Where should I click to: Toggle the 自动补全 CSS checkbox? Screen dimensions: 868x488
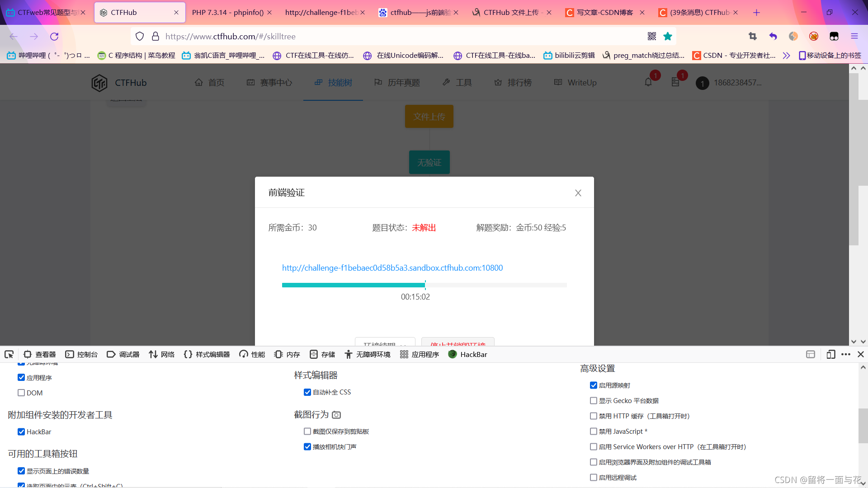coord(307,392)
